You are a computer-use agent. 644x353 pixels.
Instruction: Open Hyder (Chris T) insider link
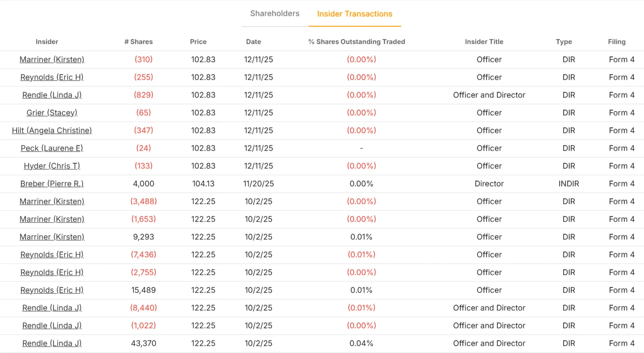coord(52,166)
